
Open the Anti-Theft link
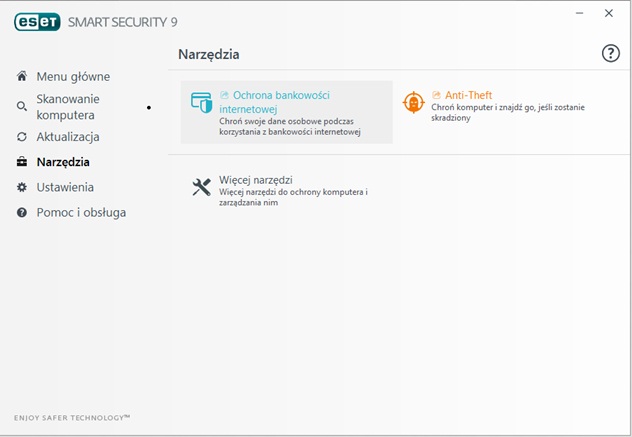(x=468, y=95)
